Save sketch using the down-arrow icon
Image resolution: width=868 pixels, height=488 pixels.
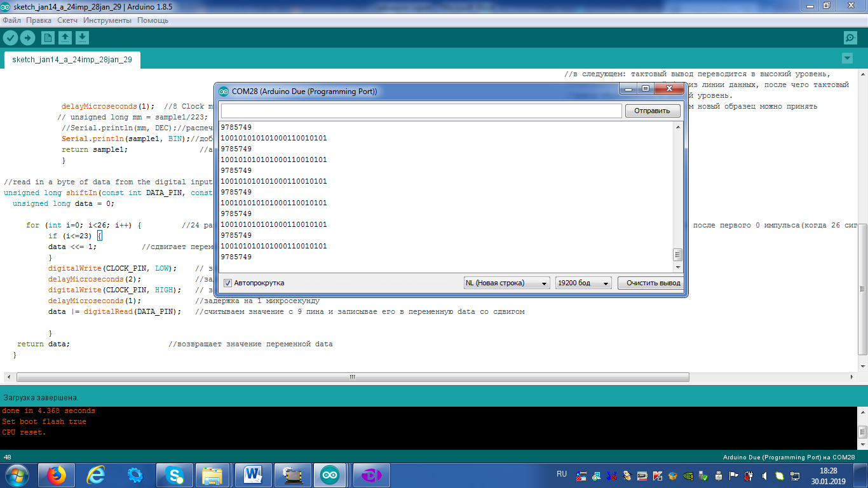tap(82, 38)
